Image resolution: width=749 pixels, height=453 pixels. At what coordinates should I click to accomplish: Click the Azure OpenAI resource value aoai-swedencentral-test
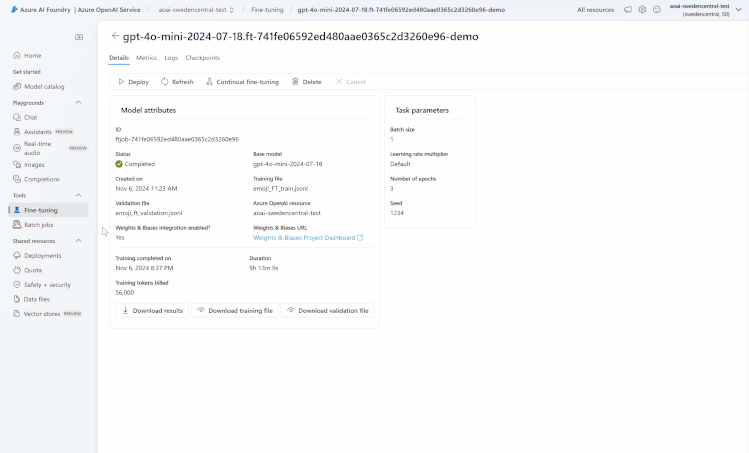pyautogui.click(x=287, y=213)
